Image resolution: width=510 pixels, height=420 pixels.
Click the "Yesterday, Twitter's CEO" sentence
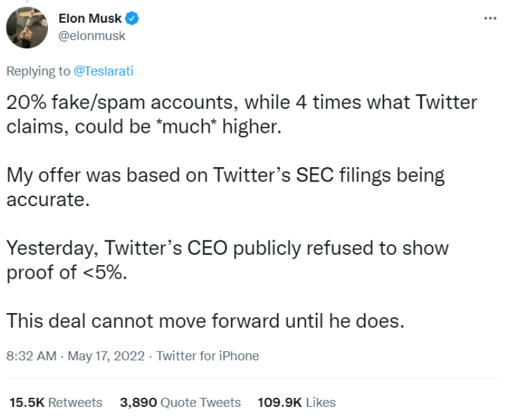tap(143, 248)
